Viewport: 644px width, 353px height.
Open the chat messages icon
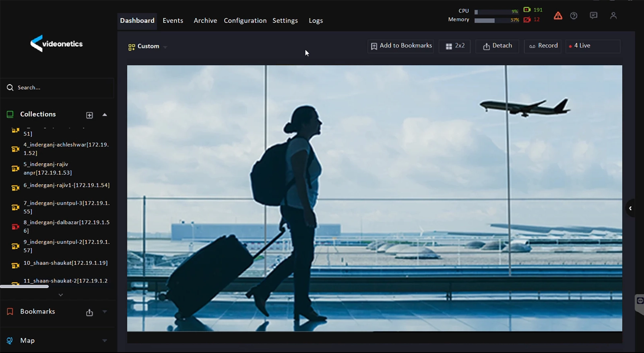pos(593,16)
